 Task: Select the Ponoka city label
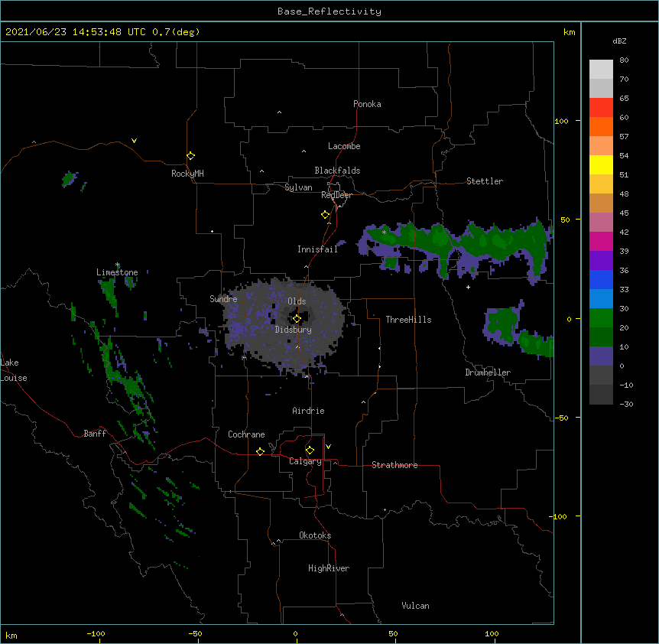(367, 104)
